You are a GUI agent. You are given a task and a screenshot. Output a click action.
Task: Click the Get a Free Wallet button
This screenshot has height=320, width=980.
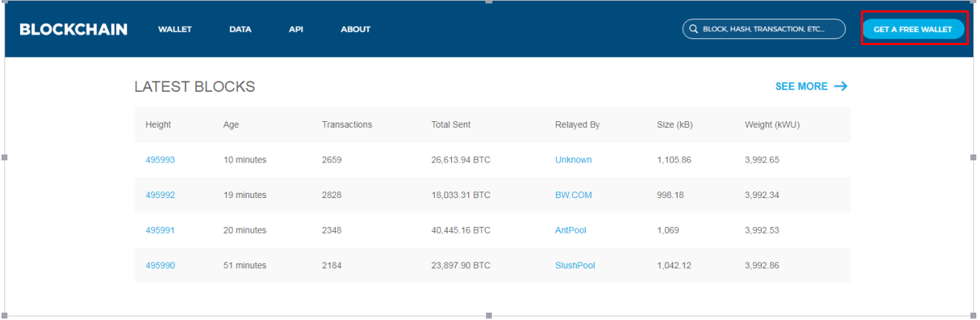[x=913, y=30]
